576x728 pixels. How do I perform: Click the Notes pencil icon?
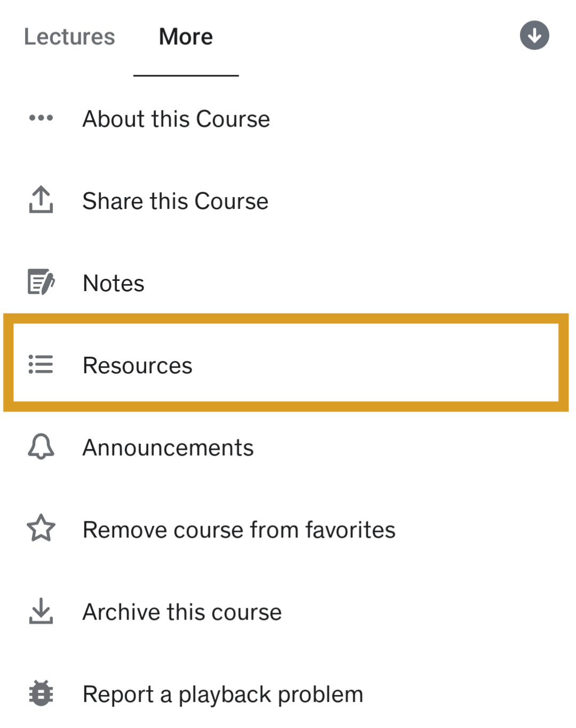[x=41, y=282]
